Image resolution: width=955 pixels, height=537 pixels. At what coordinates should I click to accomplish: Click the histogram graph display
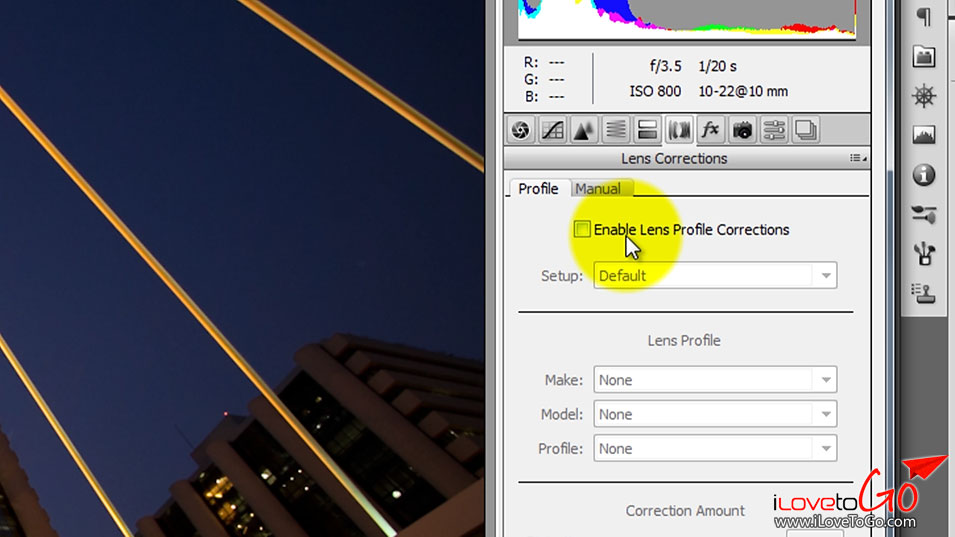click(x=686, y=18)
